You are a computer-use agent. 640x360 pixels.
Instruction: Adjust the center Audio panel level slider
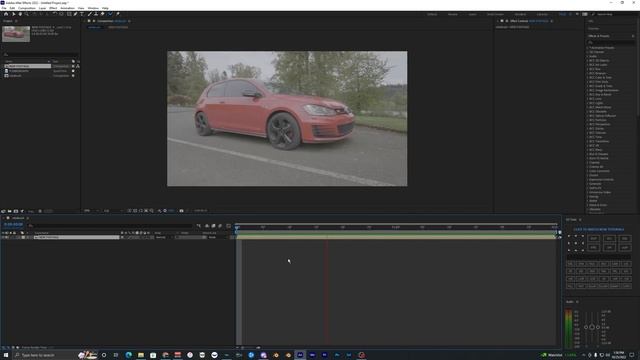coord(592,327)
